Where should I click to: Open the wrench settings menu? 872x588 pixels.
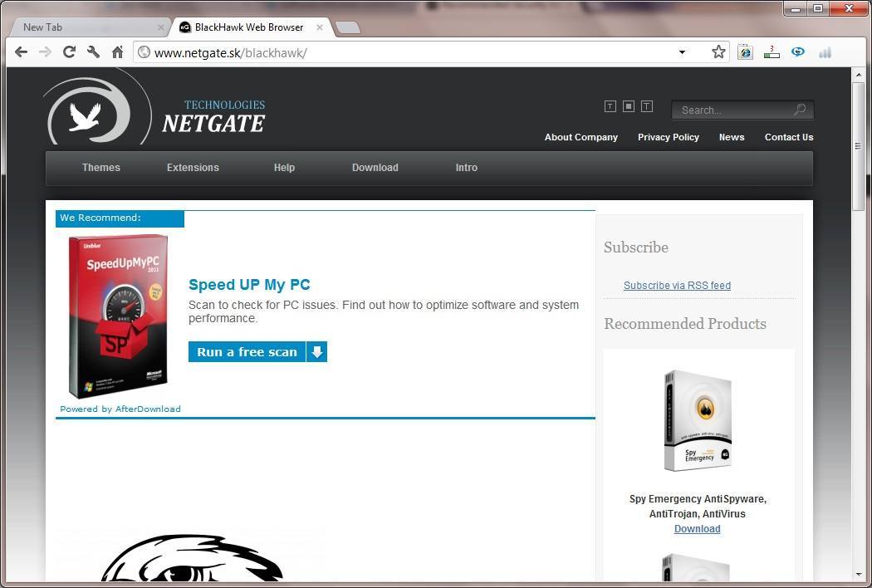(x=93, y=52)
